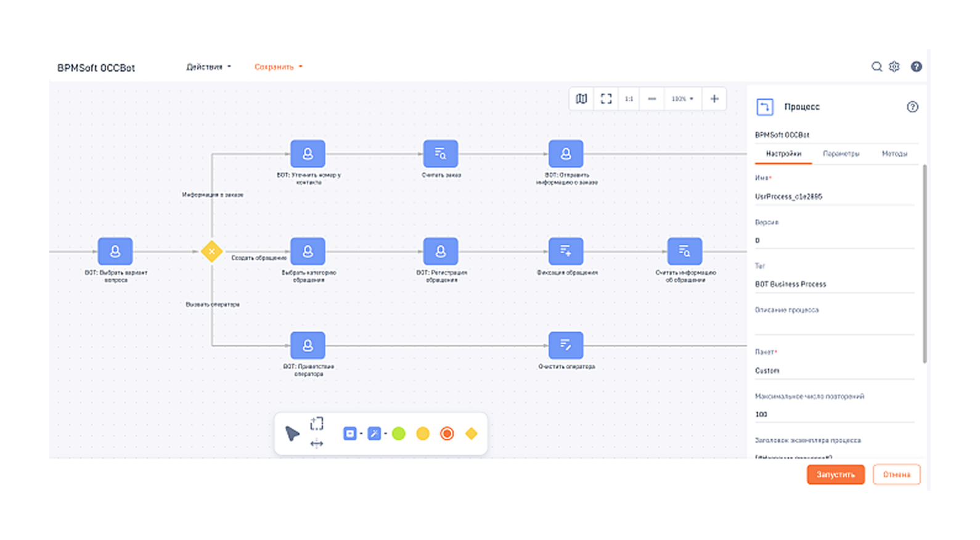Screen dimensions: 980x540
Task: Pick the yellow gateway diamond in palette
Action: pyautogui.click(x=472, y=434)
